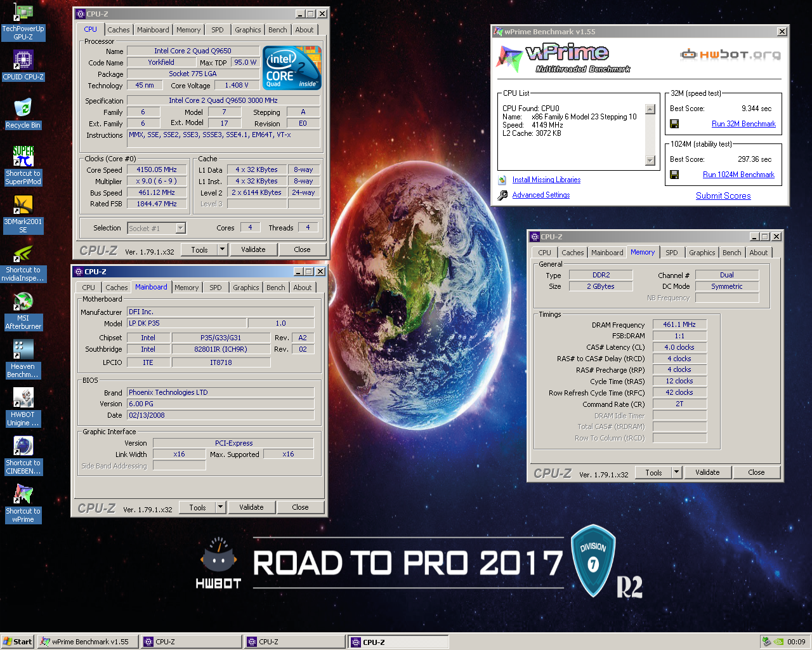Open Install Missing Libraries link
Image resolution: width=812 pixels, height=650 pixels.
[x=546, y=180]
